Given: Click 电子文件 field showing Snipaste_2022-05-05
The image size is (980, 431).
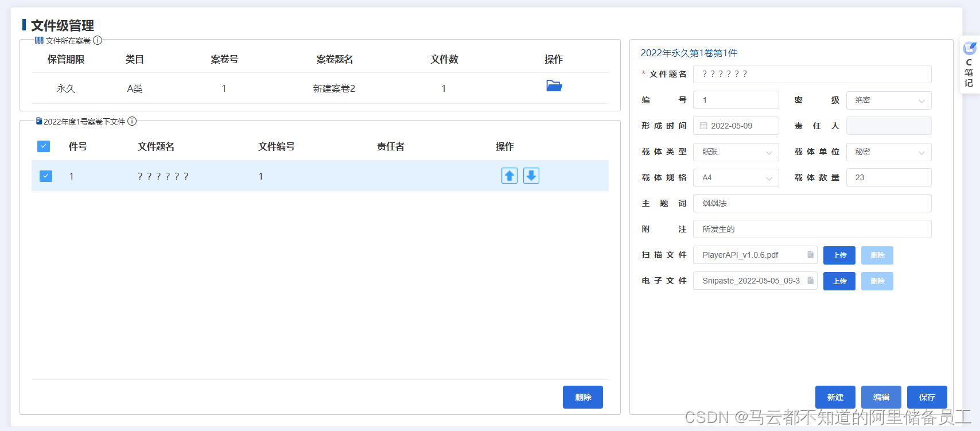Looking at the screenshot, I should point(755,281).
